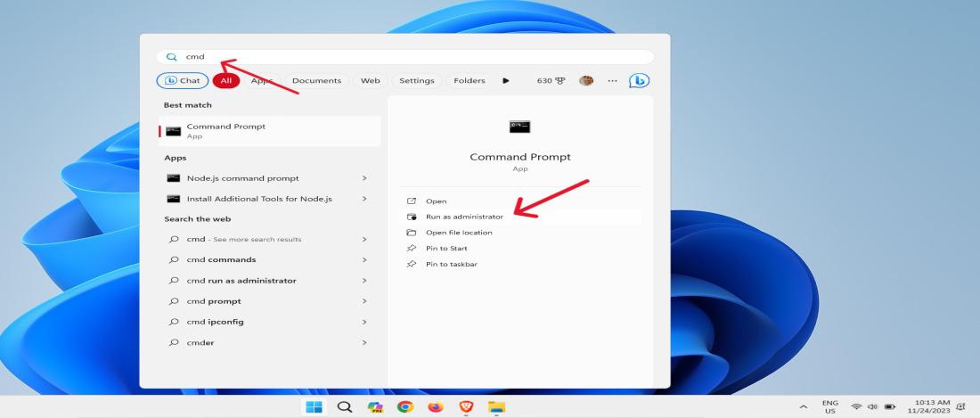
Task: Click the Open action's external-link icon
Action: tap(412, 201)
